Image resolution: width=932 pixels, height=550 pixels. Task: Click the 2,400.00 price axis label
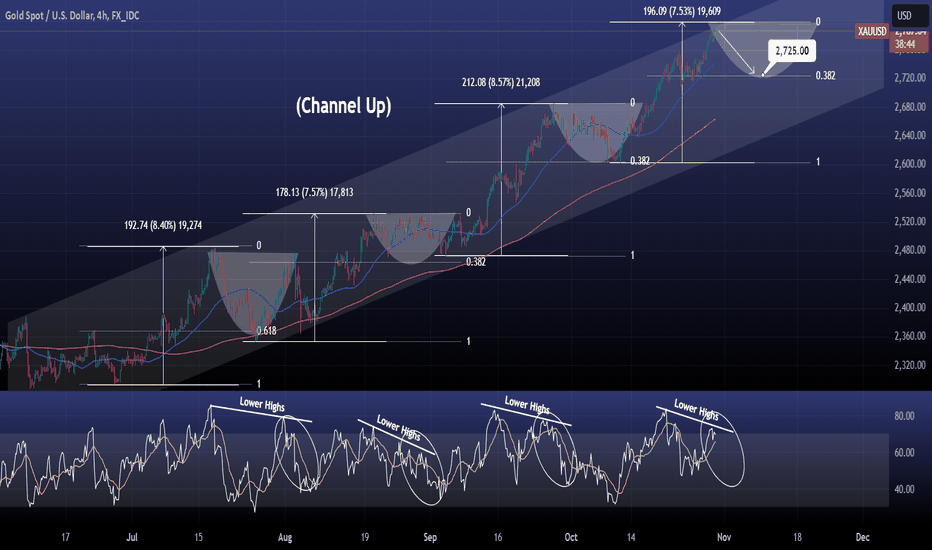[909, 308]
